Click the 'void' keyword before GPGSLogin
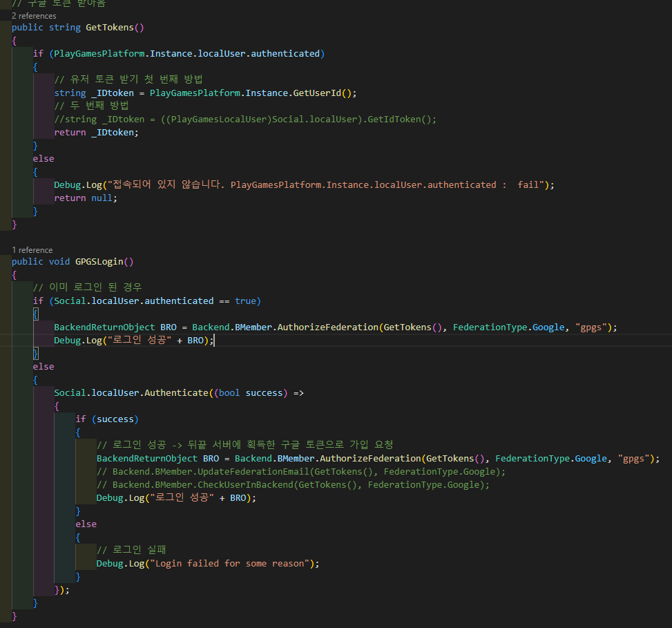 pos(59,261)
